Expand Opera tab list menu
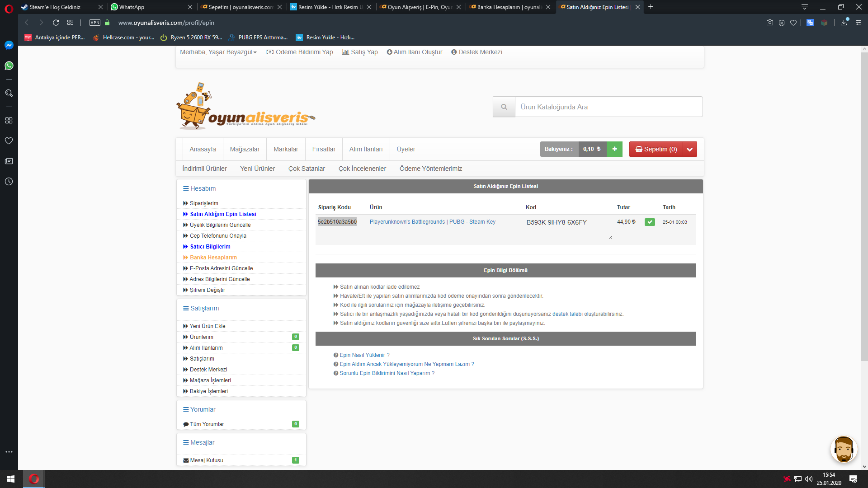Screen dimensions: 868x488 coord(805,7)
